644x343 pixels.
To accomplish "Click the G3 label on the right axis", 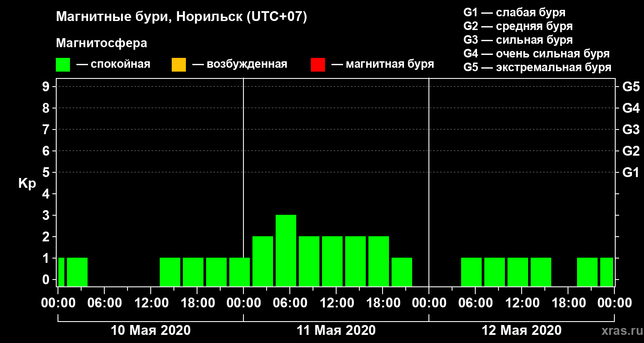I will (x=631, y=129).
